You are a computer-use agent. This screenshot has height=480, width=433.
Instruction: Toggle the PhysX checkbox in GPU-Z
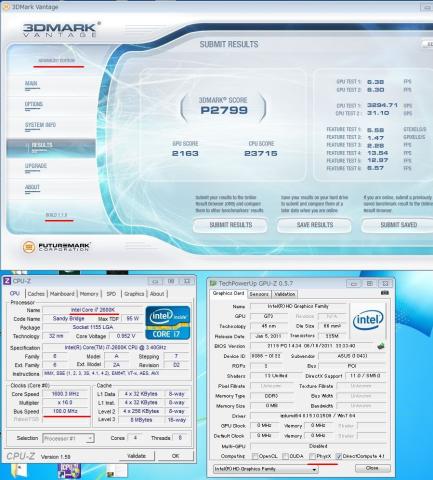tap(312, 456)
